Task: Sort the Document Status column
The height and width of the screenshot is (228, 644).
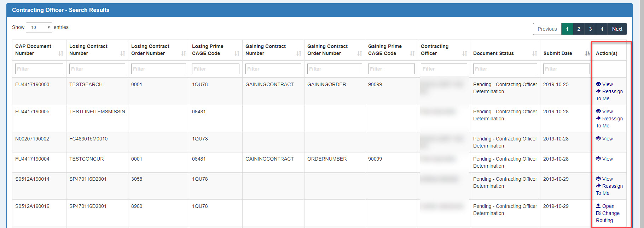Action: [x=535, y=53]
